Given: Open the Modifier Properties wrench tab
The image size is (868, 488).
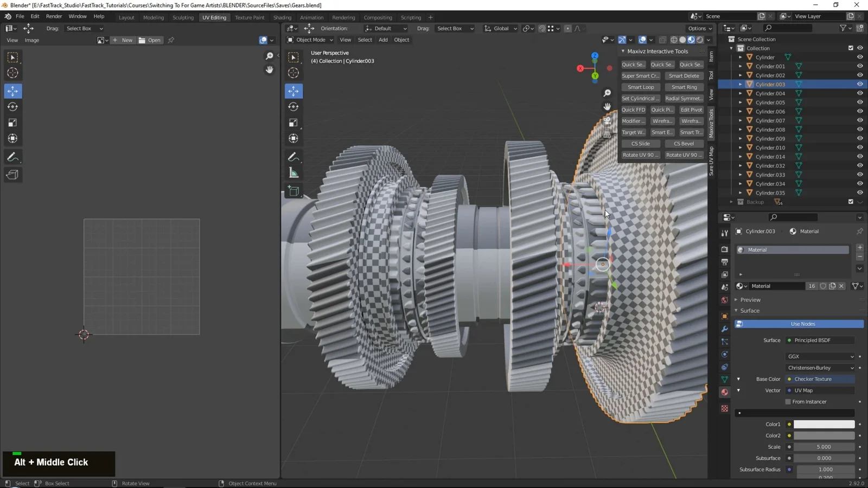Looking at the screenshot, I should [x=724, y=329].
